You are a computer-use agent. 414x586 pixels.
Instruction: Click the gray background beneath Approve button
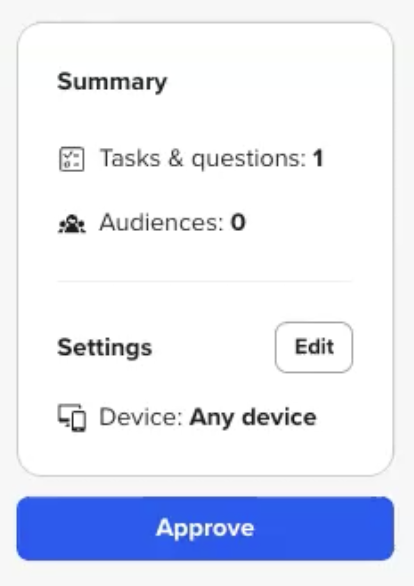click(206, 574)
